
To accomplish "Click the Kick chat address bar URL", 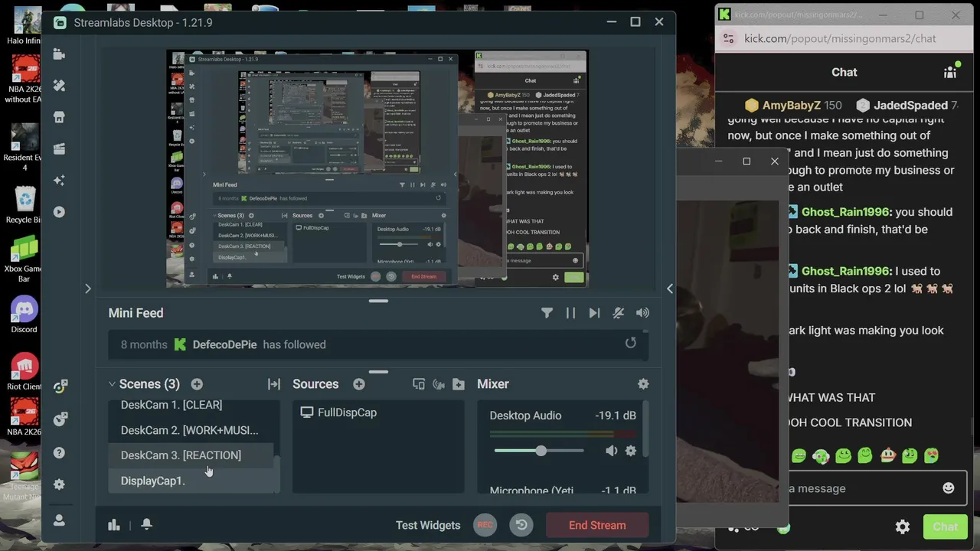I will [x=840, y=39].
